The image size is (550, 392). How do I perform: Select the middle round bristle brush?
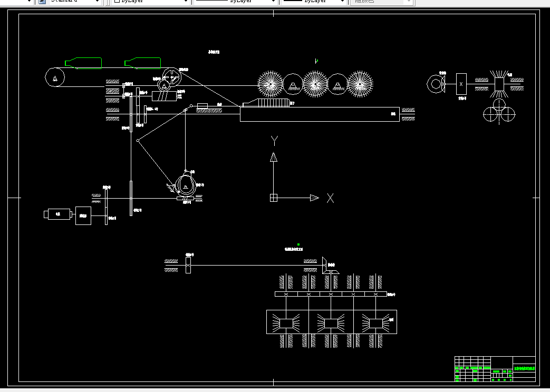point(315,84)
